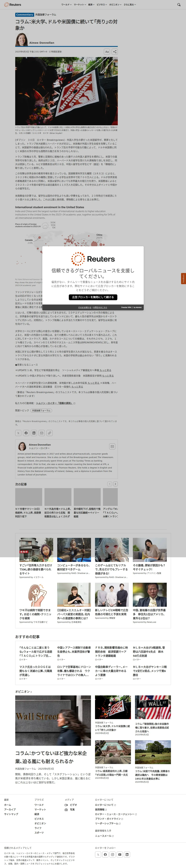Open the search magnifier icon
The image size is (186, 868).
pos(179,5)
